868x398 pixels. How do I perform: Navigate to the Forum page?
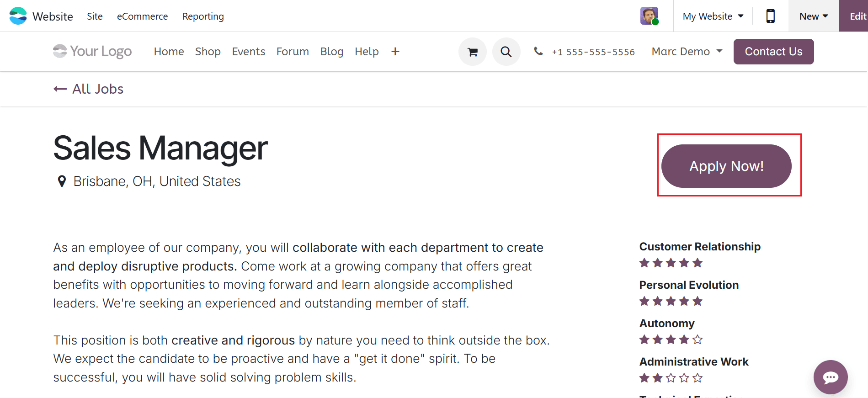tap(293, 52)
